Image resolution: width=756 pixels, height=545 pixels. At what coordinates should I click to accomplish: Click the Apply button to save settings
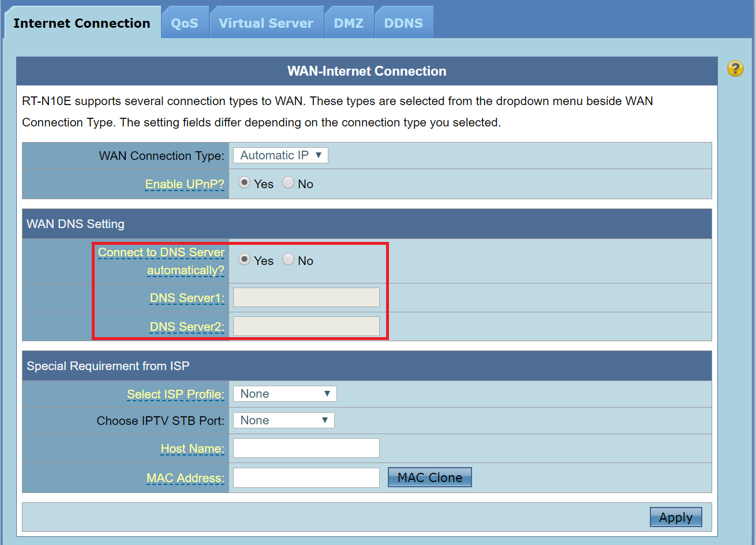[675, 517]
